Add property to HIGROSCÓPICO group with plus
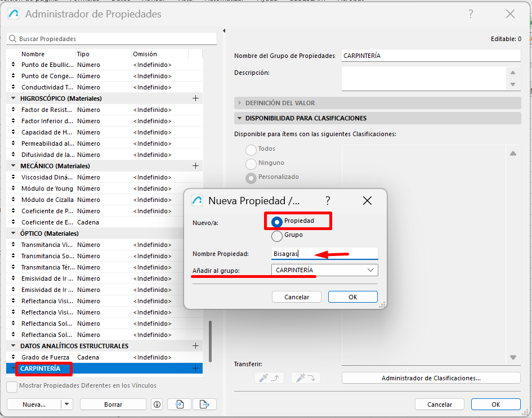Image resolution: width=532 pixels, height=418 pixels. pos(196,98)
